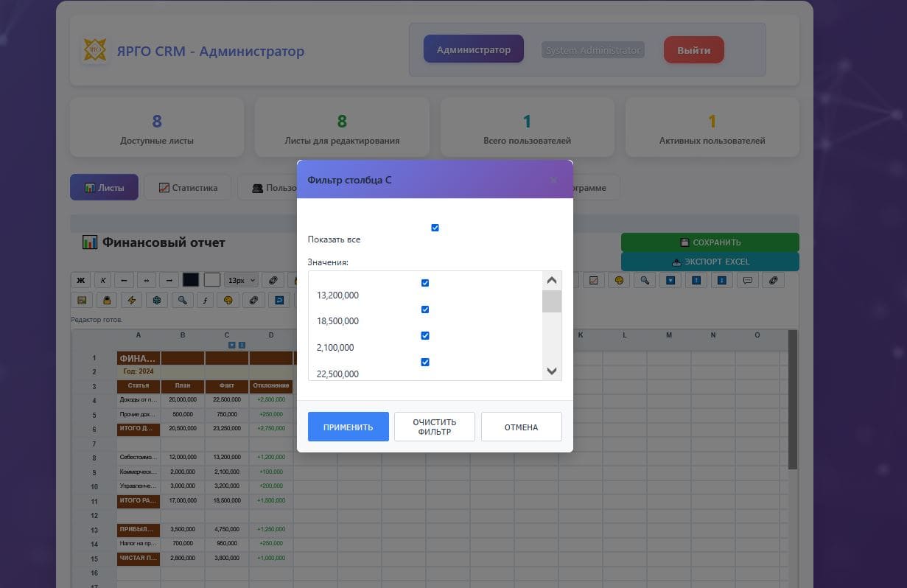Click the ОЧИСТИТЬ ФИЛЬТР button
Viewport: 907px width, 588px height.
tap(435, 427)
